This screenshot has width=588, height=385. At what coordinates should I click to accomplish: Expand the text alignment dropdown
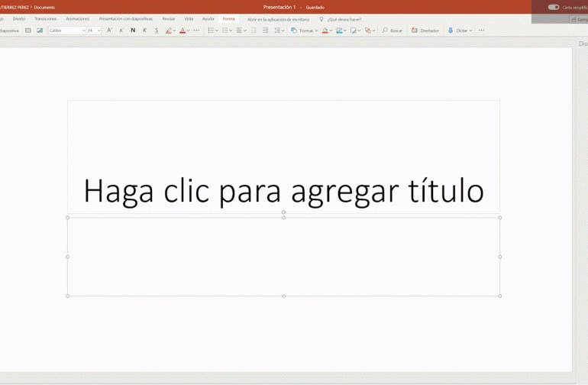[x=244, y=31]
